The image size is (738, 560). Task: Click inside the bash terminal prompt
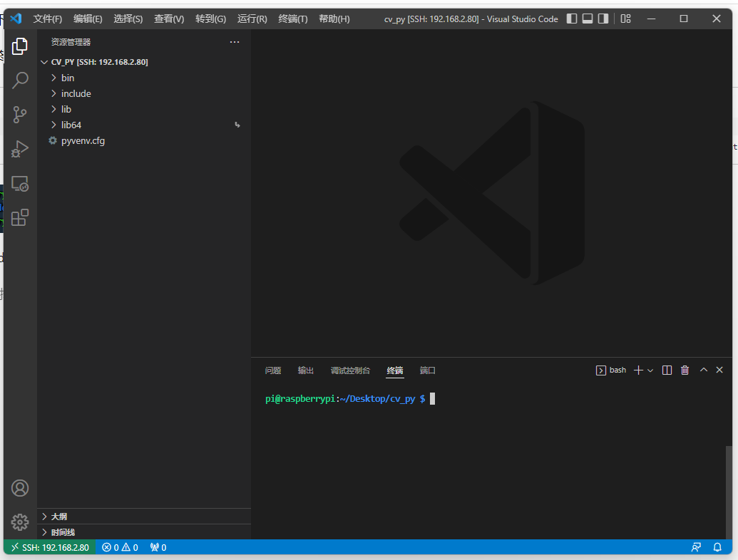click(x=499, y=399)
